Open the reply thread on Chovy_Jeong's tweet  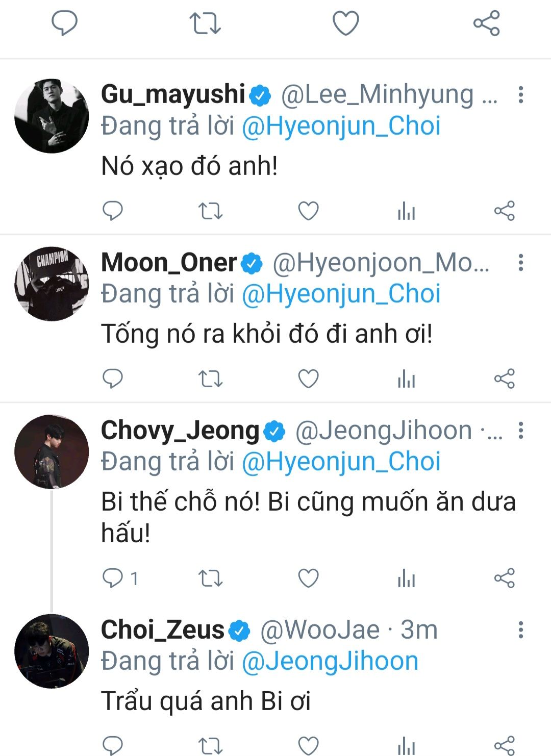click(113, 578)
